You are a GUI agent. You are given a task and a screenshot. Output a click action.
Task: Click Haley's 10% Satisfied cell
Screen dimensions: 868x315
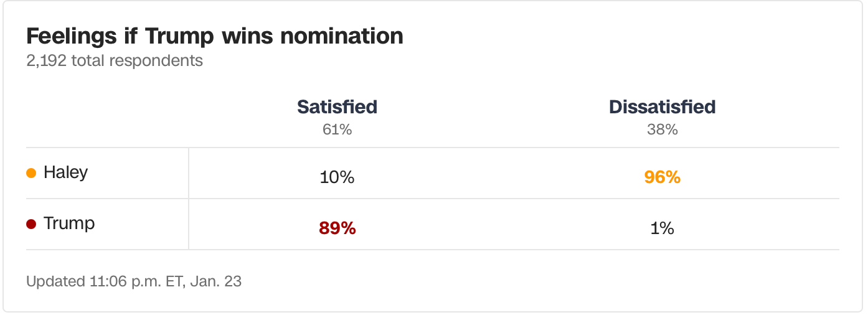tap(337, 177)
